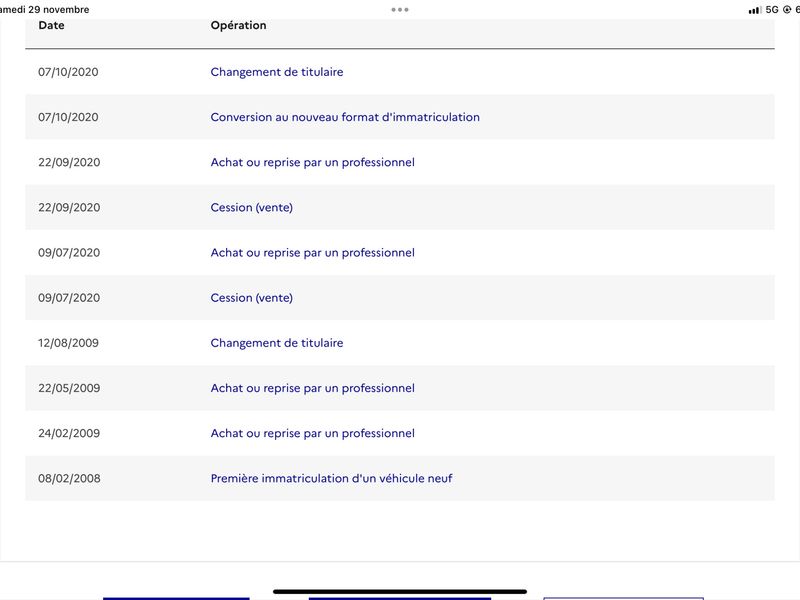Tap the cellular signal bars icon
This screenshot has height=600, width=800.
[x=754, y=10]
